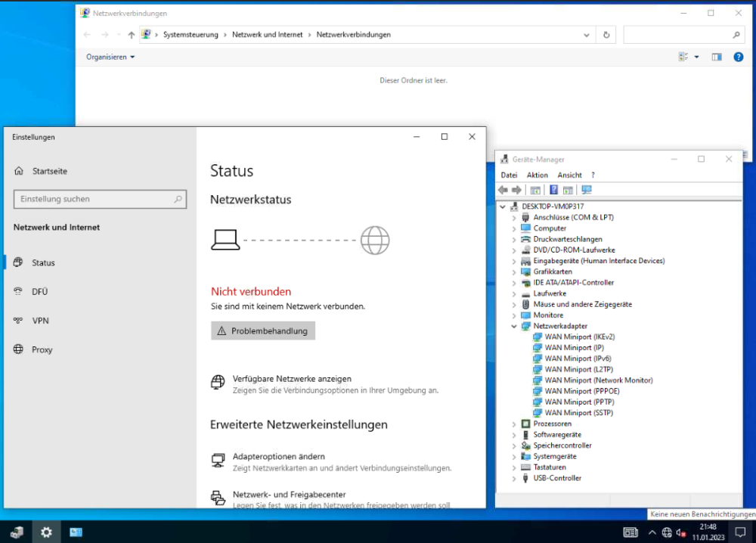
Task: Open Adapteroptionen ändern
Action: (279, 456)
